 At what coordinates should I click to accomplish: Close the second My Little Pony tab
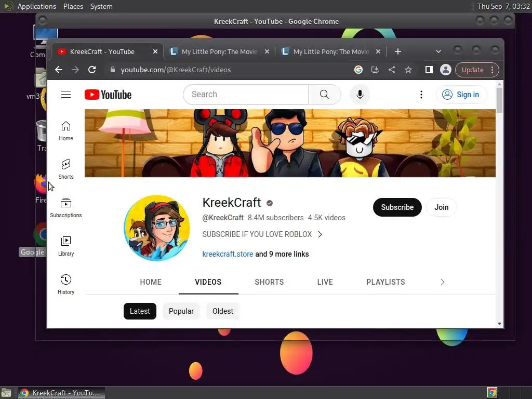coord(378,51)
